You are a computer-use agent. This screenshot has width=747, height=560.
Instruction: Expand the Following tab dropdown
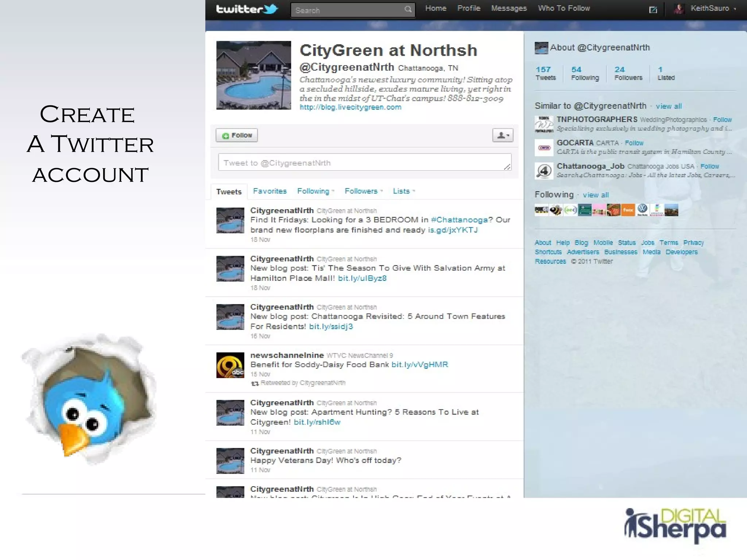click(333, 191)
